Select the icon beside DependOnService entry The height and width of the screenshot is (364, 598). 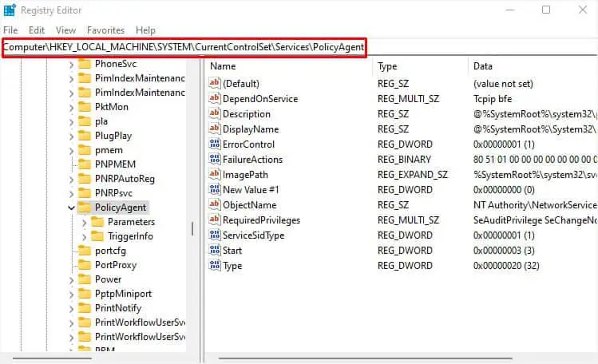[214, 98]
